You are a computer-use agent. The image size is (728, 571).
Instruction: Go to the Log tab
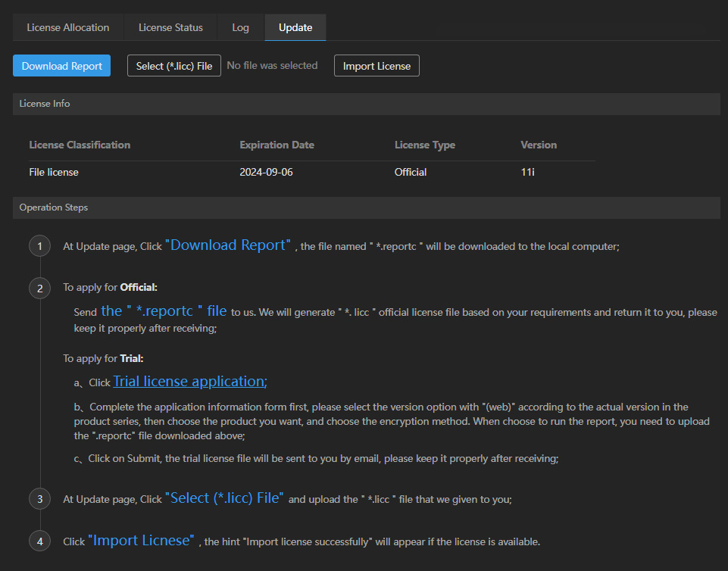pyautogui.click(x=240, y=27)
